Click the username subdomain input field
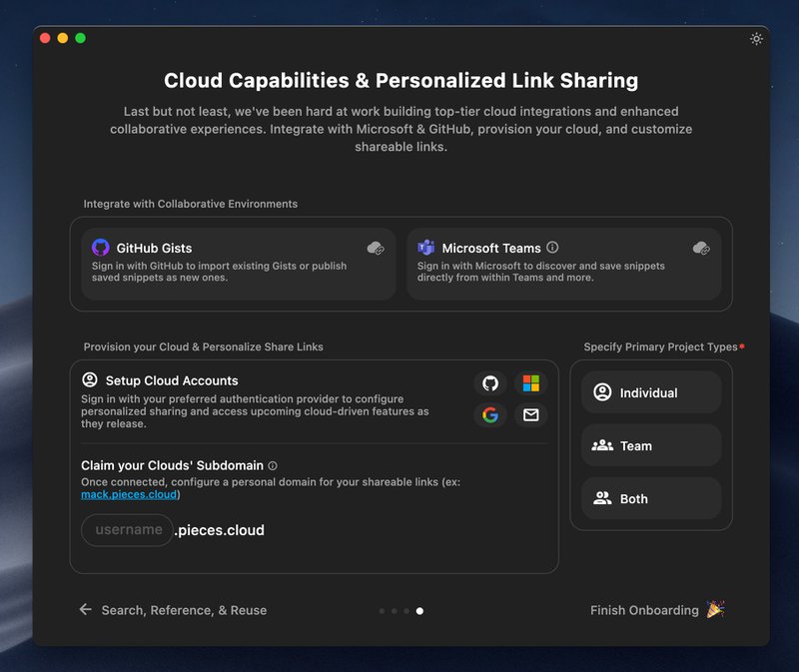This screenshot has height=672, width=799. tap(127, 530)
